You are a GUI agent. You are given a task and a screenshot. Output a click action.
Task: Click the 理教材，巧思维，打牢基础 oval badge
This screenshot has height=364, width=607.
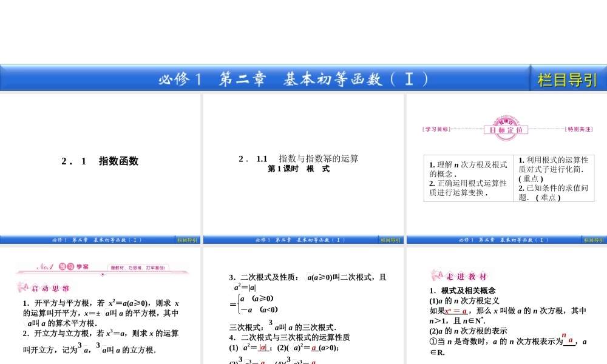click(x=138, y=267)
